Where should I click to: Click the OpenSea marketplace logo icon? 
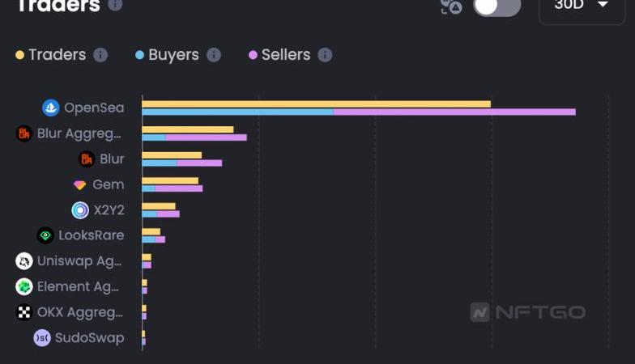click(x=51, y=108)
